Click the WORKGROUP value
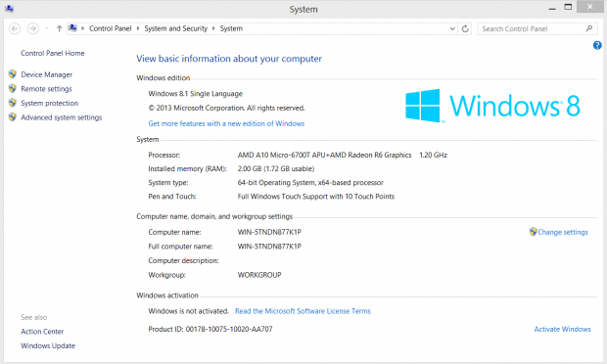The image size is (607, 364). pos(259,275)
